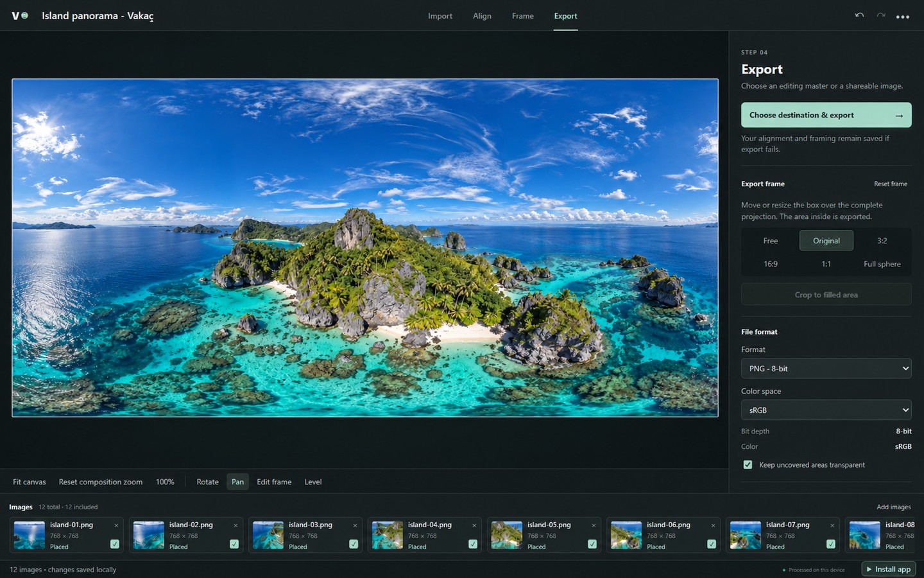Activate the Edit frame tool
This screenshot has height=578, width=924.
coord(274,482)
